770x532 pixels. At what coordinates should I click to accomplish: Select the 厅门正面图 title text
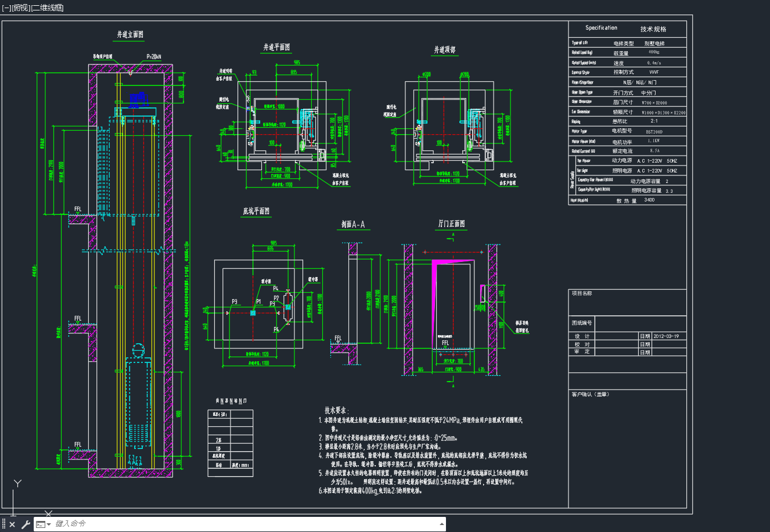tap(451, 224)
